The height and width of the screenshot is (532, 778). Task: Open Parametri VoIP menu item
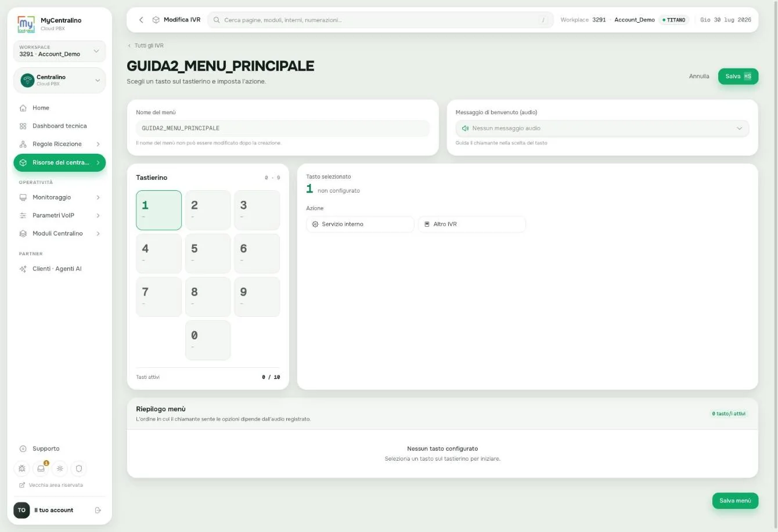[x=60, y=215]
